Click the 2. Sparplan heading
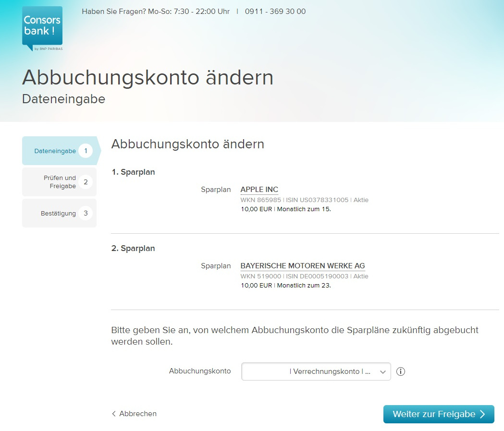 (x=133, y=249)
